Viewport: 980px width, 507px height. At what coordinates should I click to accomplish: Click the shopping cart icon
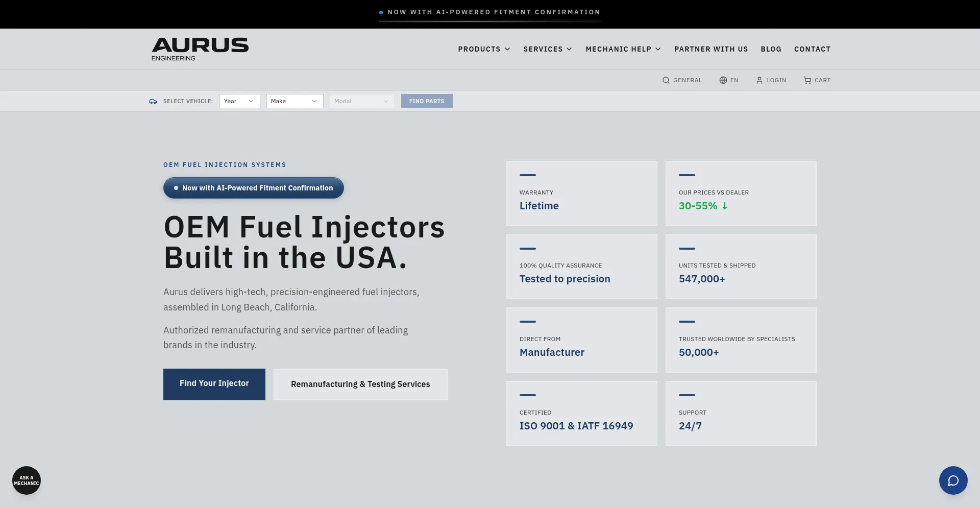(x=807, y=80)
